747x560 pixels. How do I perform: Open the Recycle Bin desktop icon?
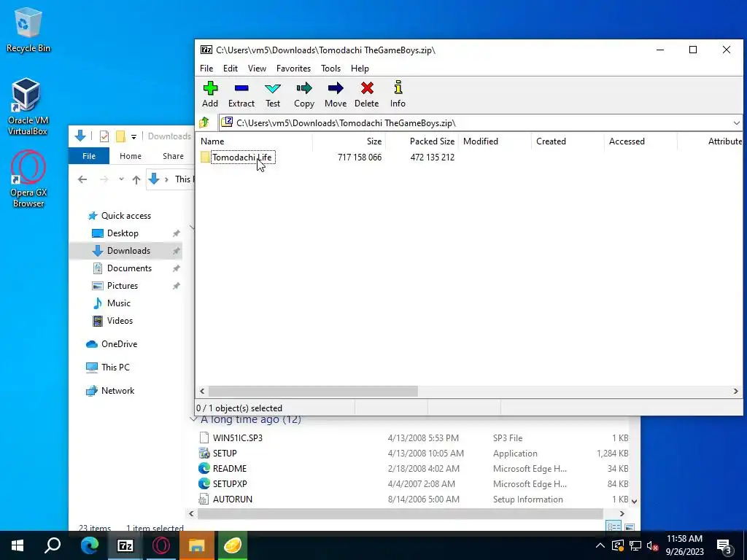[x=28, y=29]
